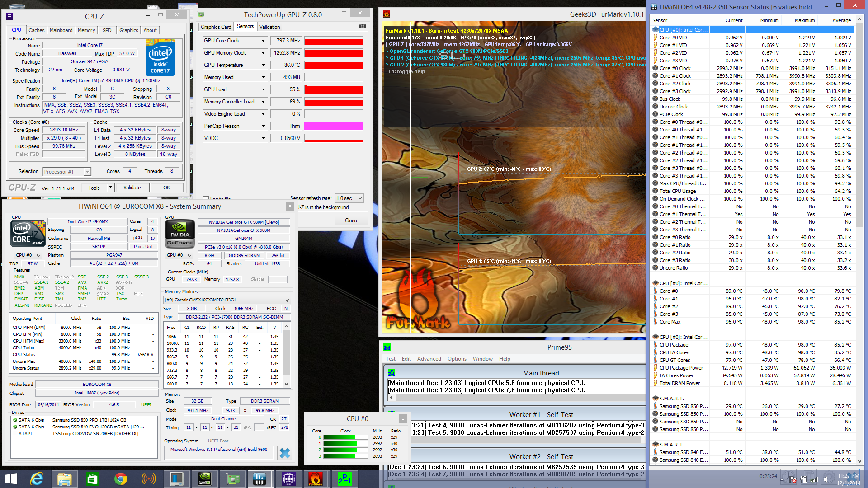Click the Tools button in CPU-Z
The width and height of the screenshot is (868, 488).
tap(94, 188)
